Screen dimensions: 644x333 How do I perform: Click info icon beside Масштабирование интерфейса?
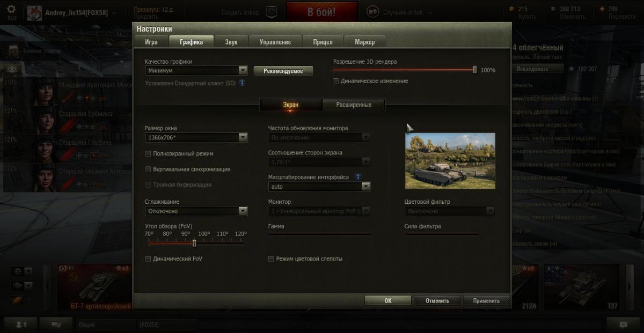[x=358, y=177]
